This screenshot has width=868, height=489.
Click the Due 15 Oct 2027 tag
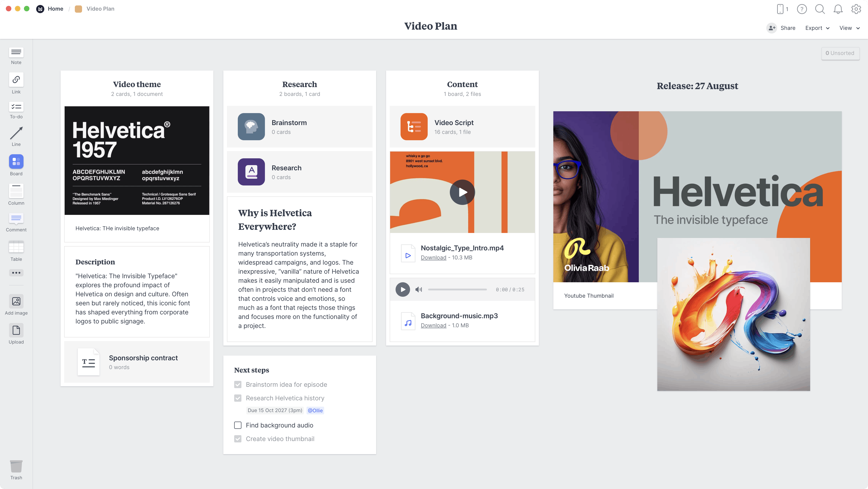275,411
